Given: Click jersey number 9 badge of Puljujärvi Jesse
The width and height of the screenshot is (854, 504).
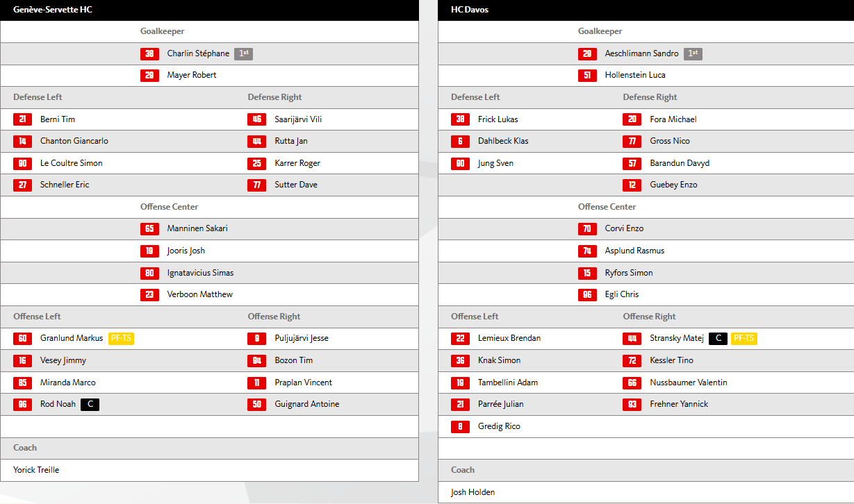Looking at the screenshot, I should pyautogui.click(x=256, y=338).
